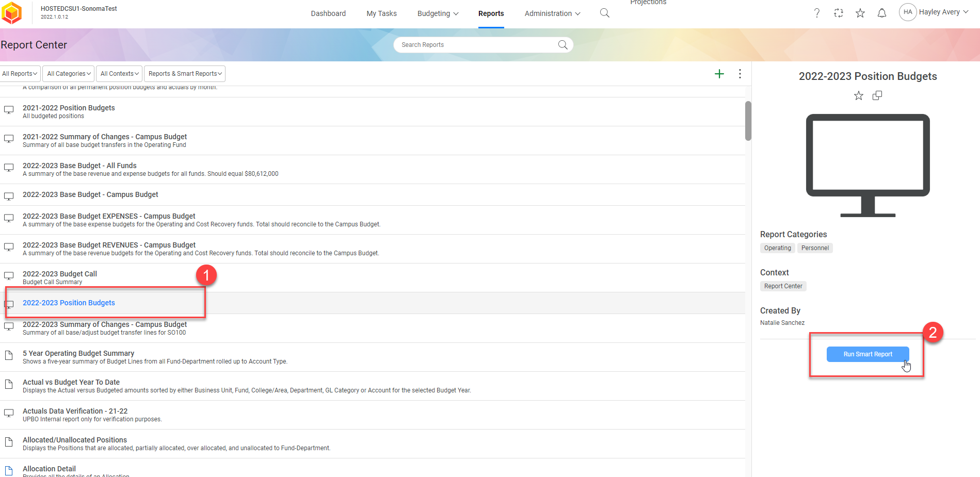
Task: Copy the report using the duplicate icon
Action: coord(877,95)
